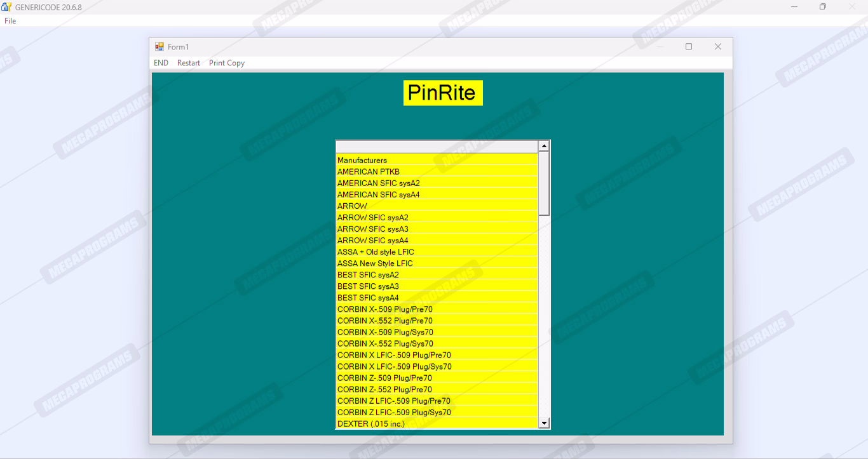Click the manufacturer list scrollbar thumb
The height and width of the screenshot is (459, 868).
544,184
